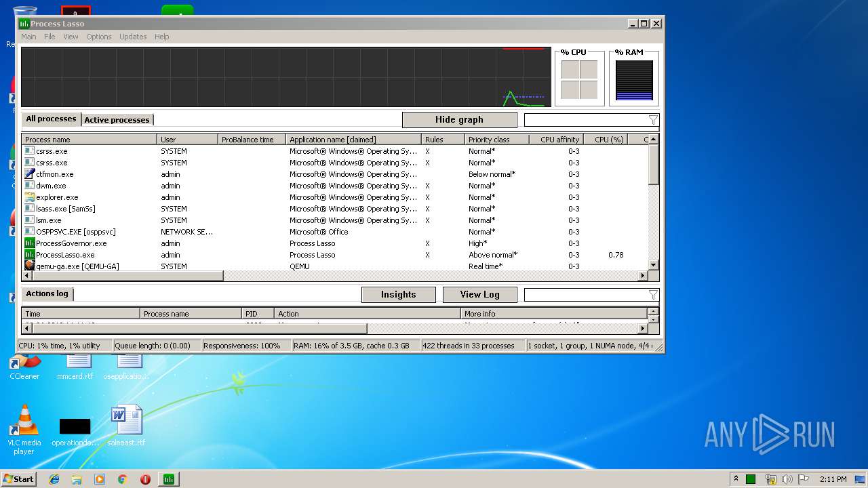Click the taskbar clock showing 2:11 PM
868x488 pixels.
click(x=833, y=479)
